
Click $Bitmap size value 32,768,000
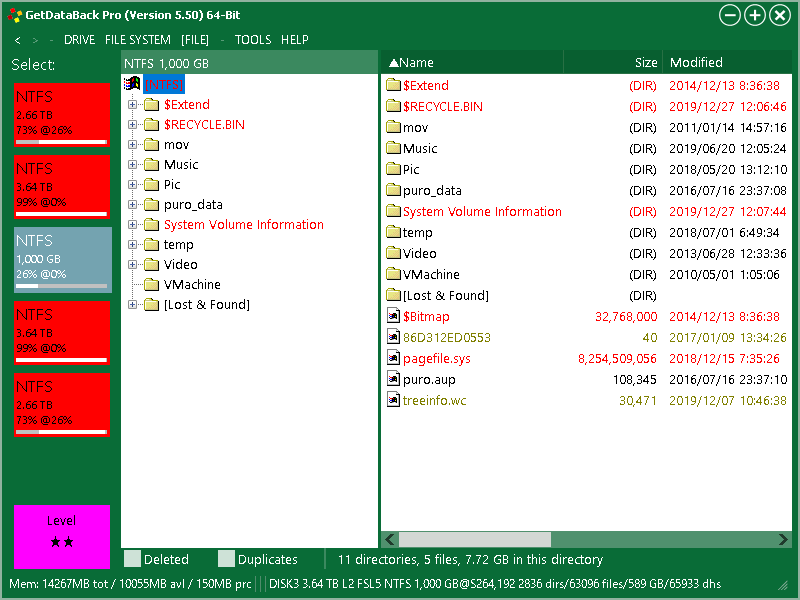coord(626,316)
